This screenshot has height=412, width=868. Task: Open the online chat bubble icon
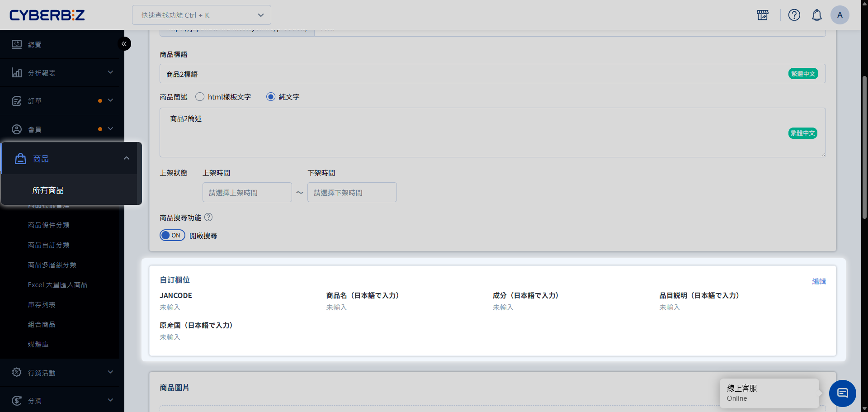842,393
